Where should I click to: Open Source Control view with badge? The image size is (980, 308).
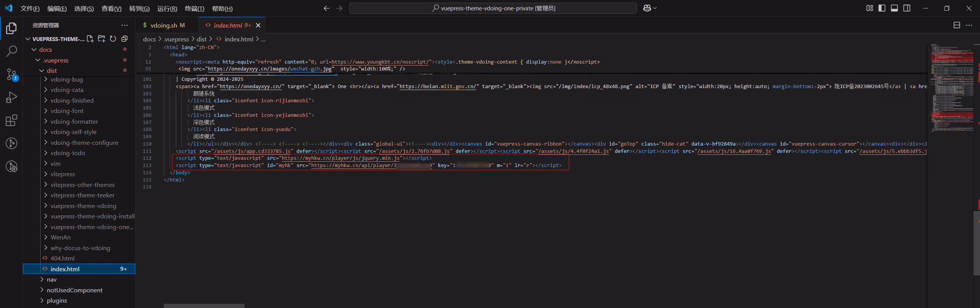(x=11, y=74)
